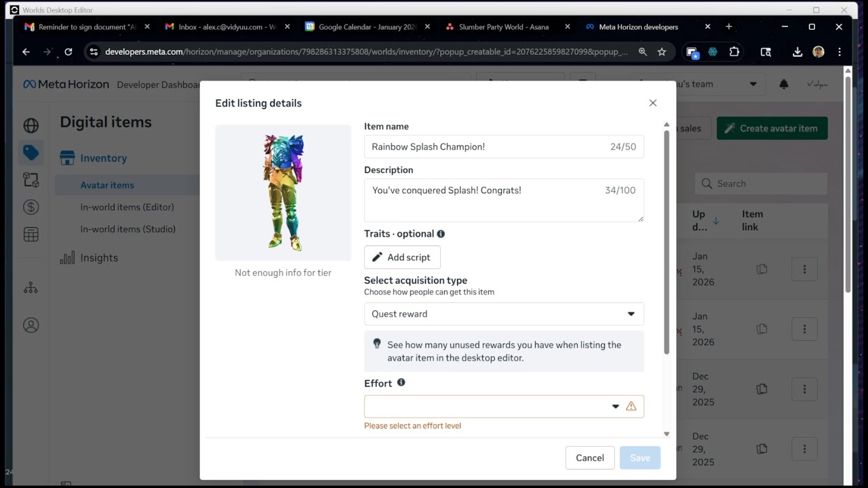868x488 pixels.
Task: Click the Create avatar item button
Action: click(x=772, y=128)
